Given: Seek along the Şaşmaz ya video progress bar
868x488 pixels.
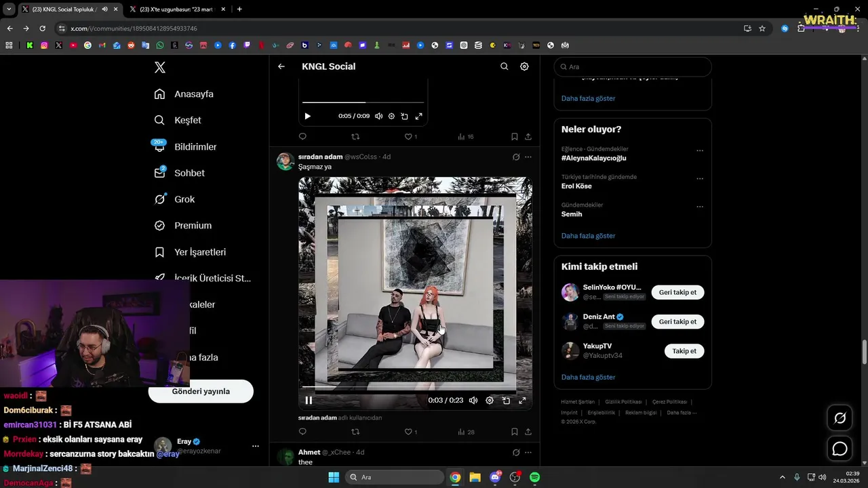Looking at the screenshot, I should point(415,388).
